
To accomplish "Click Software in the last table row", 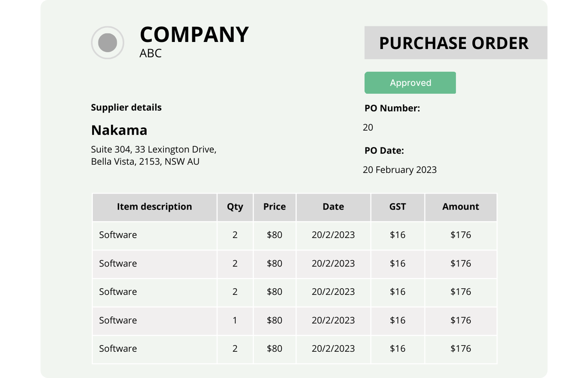I will coord(118,349).
